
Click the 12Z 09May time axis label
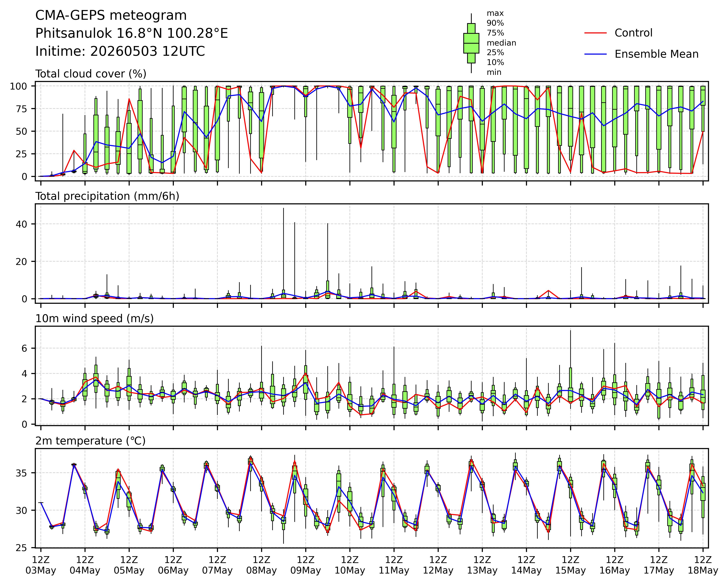click(306, 565)
